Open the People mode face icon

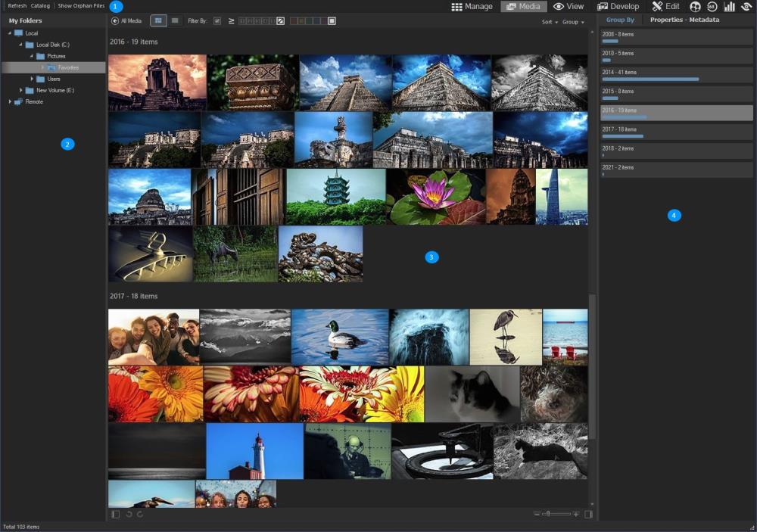point(695,7)
